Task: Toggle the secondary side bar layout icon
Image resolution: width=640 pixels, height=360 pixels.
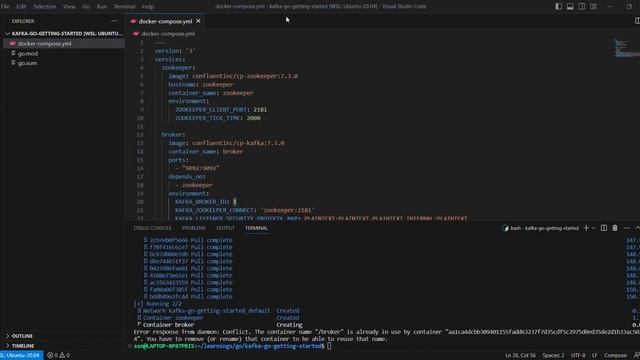Action: [x=582, y=7]
